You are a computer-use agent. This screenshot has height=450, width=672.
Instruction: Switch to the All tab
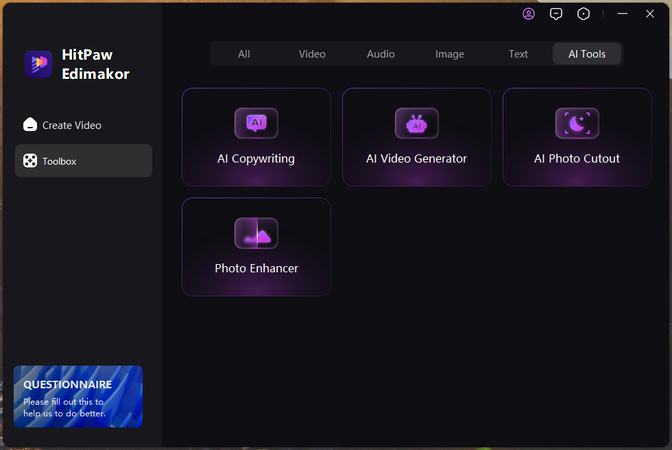coord(244,54)
